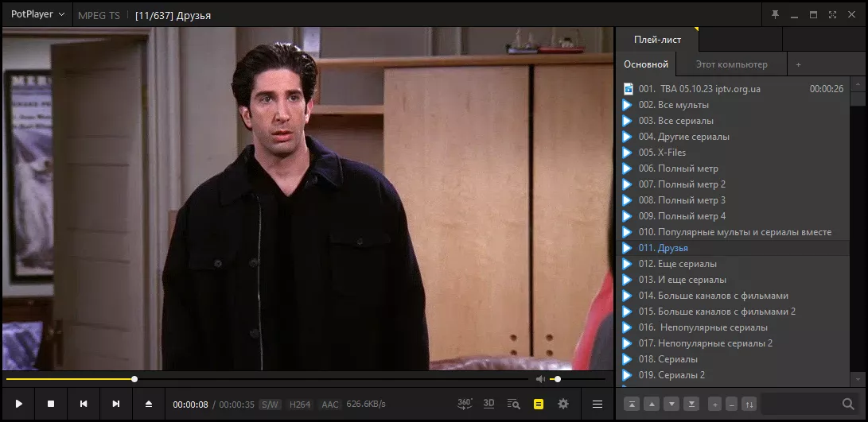Screen dimensions: 868x422
Task: Click the file icon beside 001. TBA
Action: 628,88
